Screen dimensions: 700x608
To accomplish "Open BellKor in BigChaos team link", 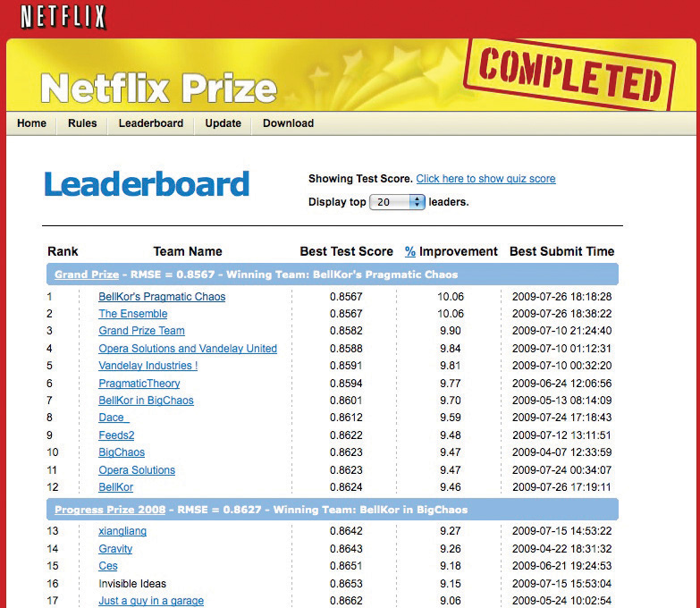I will point(146,401).
